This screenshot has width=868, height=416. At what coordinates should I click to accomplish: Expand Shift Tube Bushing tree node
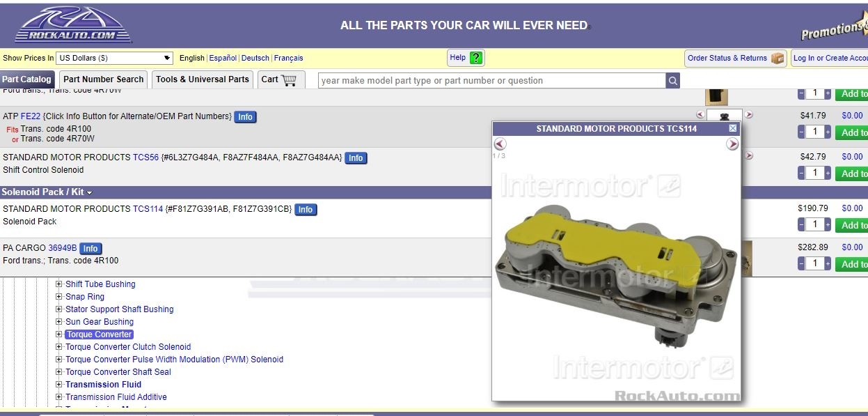59,284
